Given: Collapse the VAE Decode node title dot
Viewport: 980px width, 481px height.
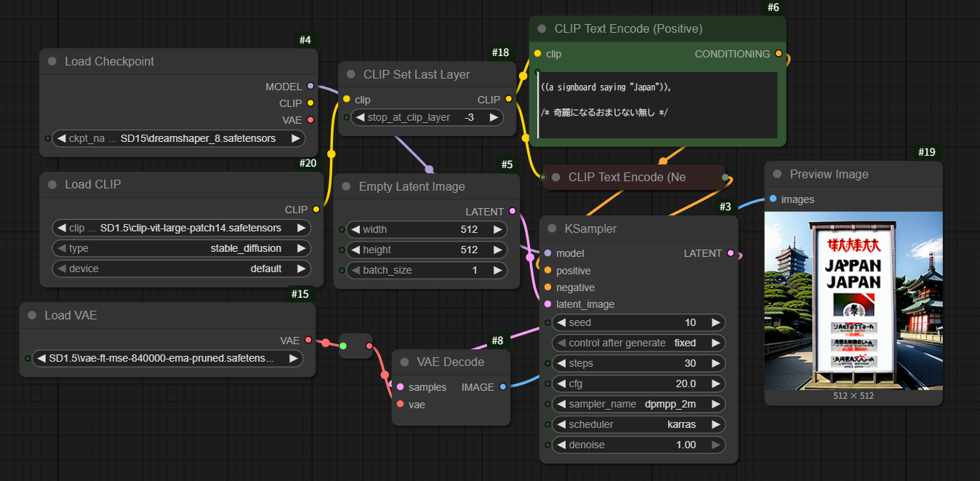Looking at the screenshot, I should click(405, 362).
